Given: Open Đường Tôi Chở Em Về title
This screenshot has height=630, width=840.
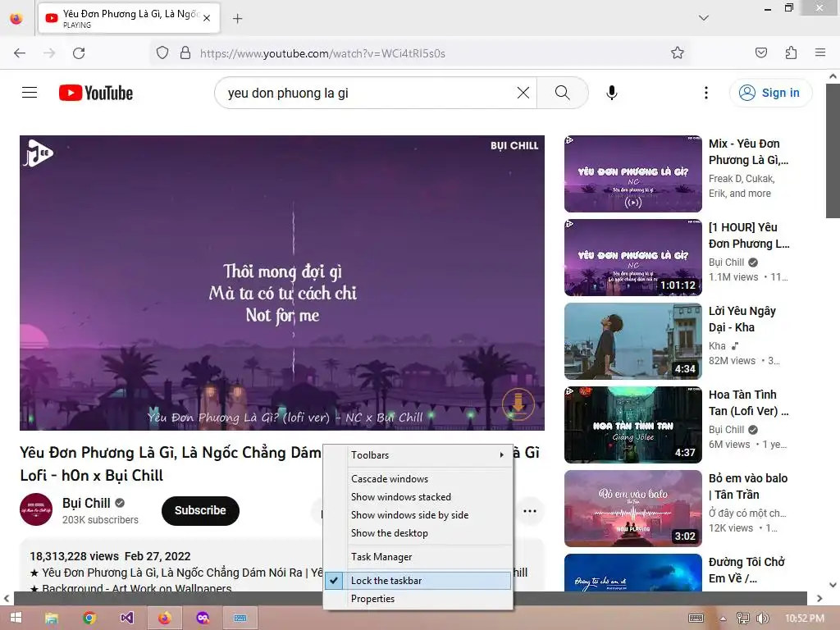Looking at the screenshot, I should click(x=746, y=570).
